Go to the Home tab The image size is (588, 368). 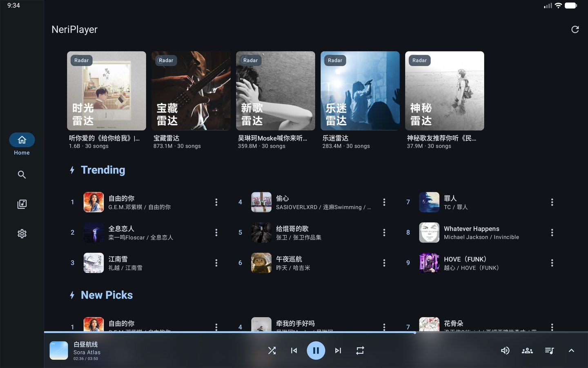coord(22,144)
